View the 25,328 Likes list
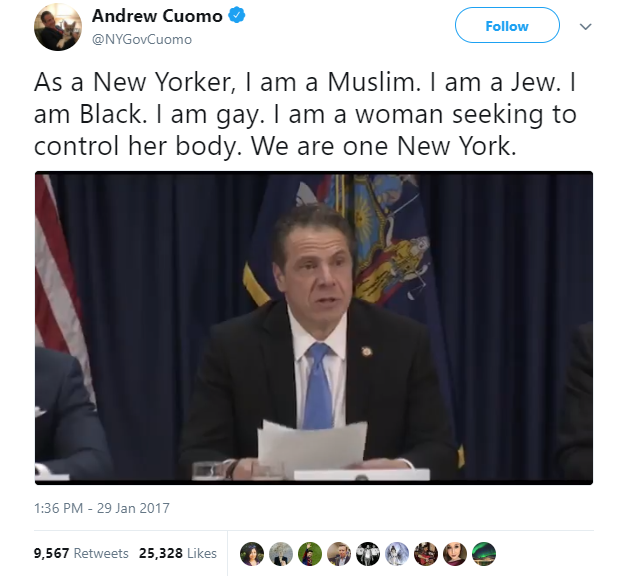The image size is (617, 576). (178, 553)
